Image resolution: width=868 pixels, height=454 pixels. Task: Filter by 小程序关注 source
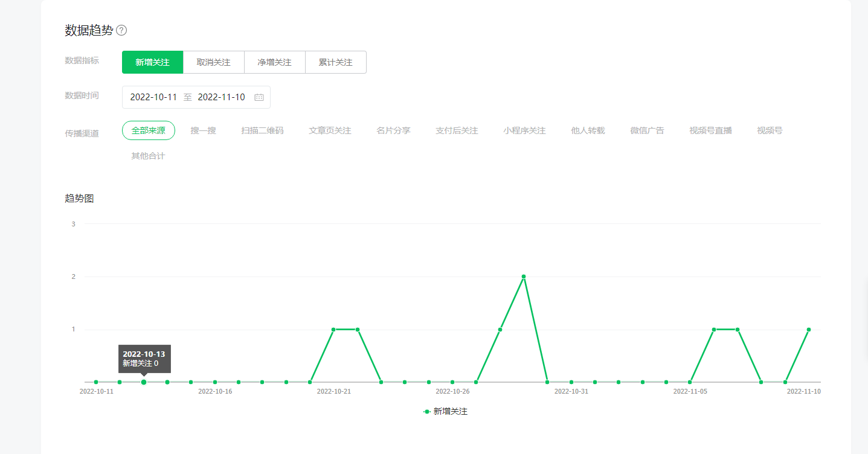(x=524, y=130)
